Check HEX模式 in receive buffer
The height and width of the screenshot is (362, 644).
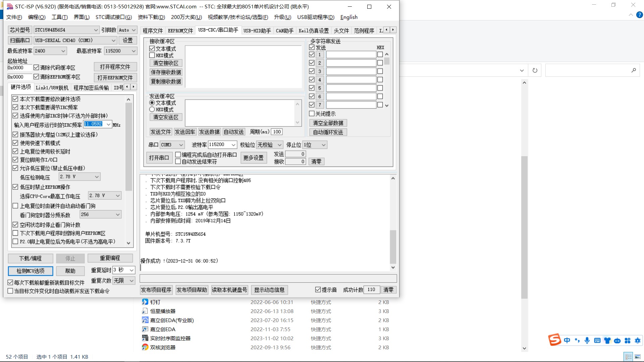152,55
